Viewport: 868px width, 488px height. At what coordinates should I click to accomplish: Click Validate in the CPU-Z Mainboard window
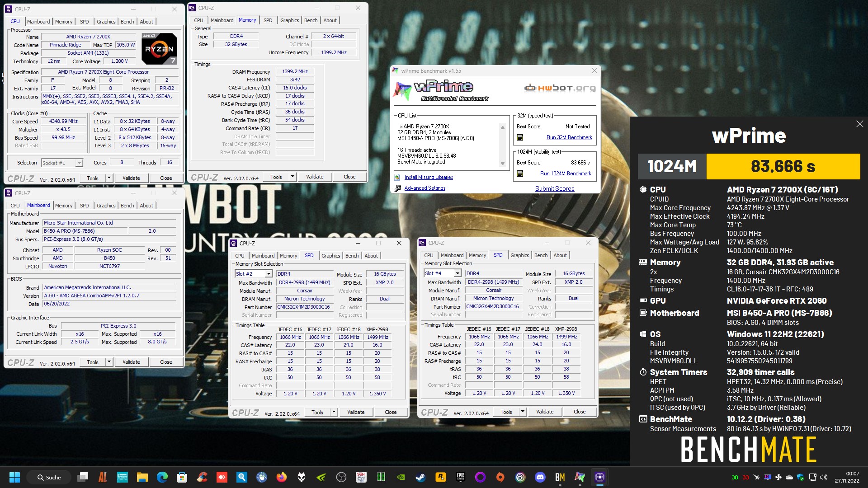click(131, 362)
